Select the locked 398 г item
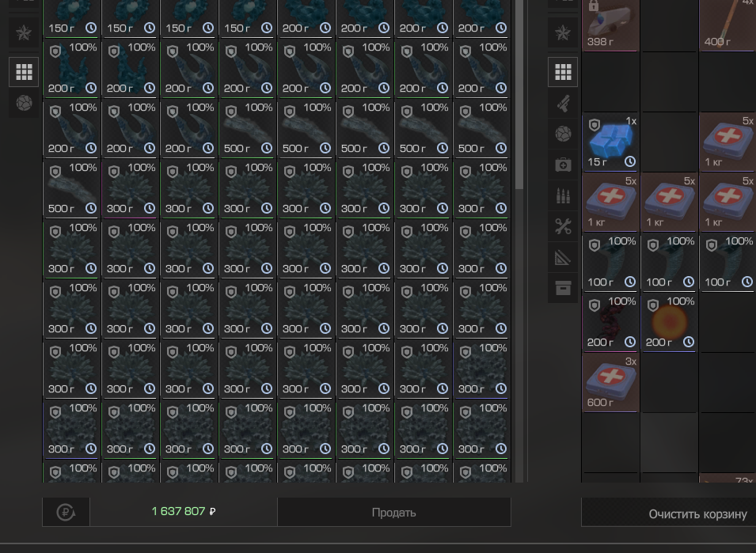The image size is (756, 553). tap(610, 24)
